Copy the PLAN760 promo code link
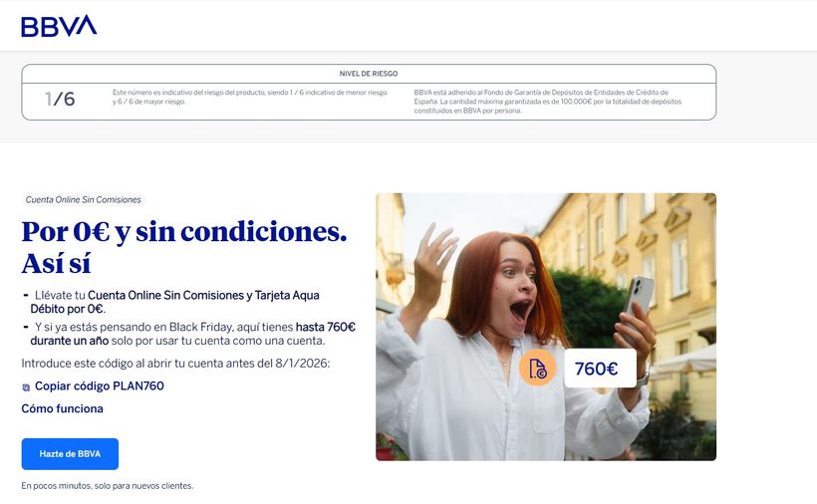Screen dimensions: 817x504 [x=99, y=385]
